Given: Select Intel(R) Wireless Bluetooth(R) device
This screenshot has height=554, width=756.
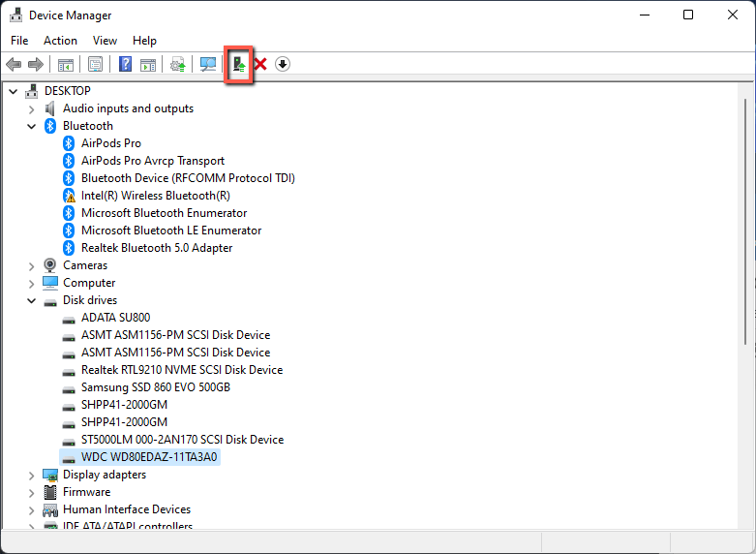Looking at the screenshot, I should click(155, 196).
